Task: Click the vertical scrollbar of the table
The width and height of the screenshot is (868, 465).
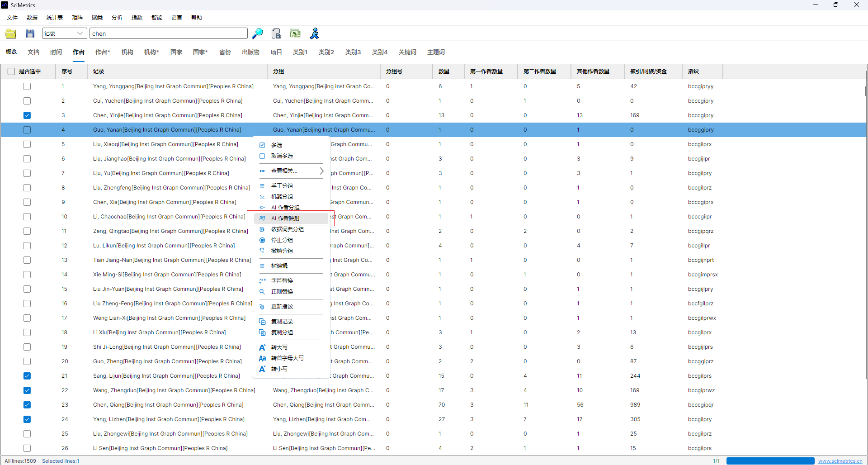Action: (866, 226)
